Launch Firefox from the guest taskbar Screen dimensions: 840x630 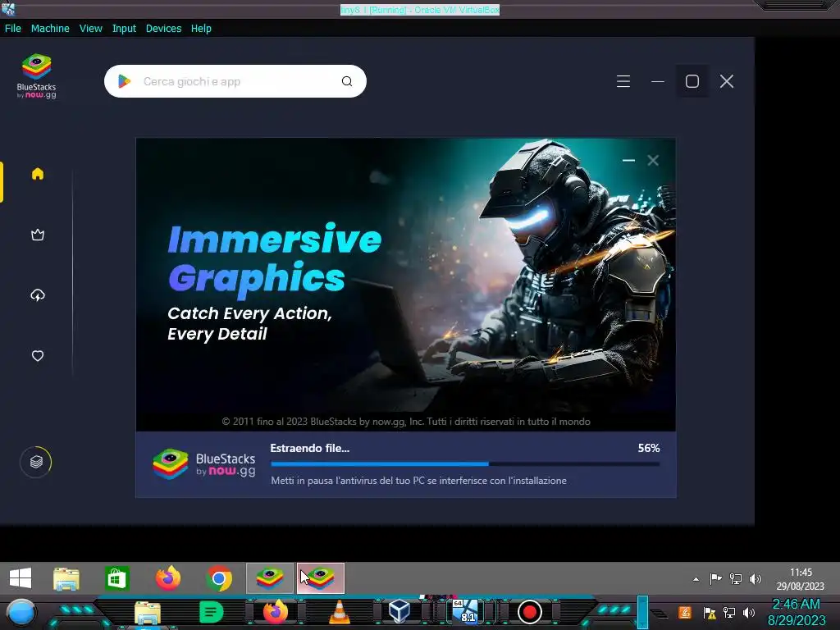pyautogui.click(x=168, y=578)
